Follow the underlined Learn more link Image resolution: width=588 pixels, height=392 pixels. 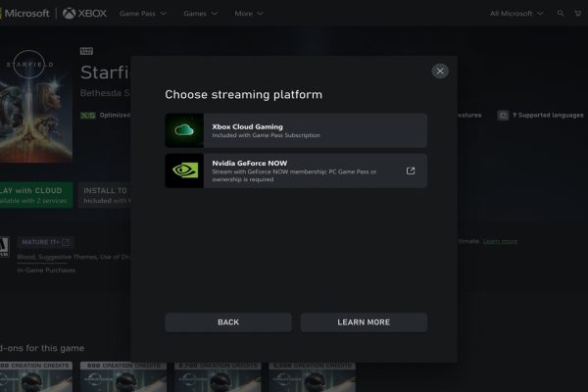pyautogui.click(x=500, y=241)
